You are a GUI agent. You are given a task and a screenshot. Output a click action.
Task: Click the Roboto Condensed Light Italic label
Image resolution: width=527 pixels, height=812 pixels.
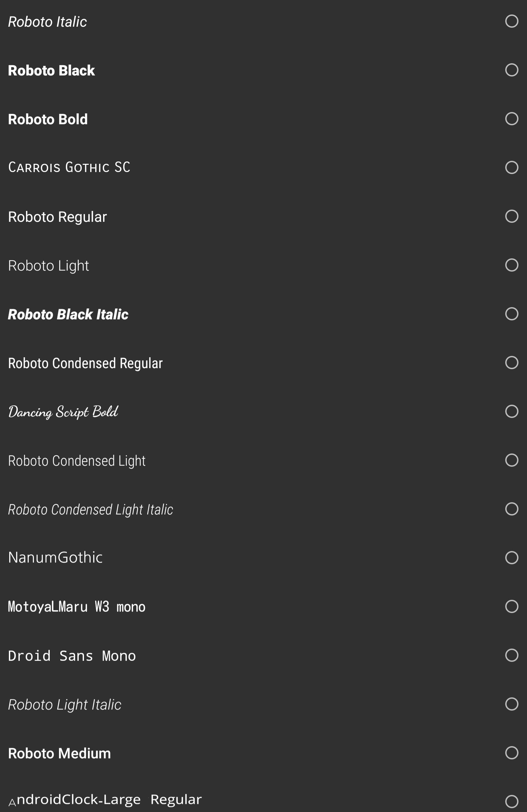click(x=90, y=509)
